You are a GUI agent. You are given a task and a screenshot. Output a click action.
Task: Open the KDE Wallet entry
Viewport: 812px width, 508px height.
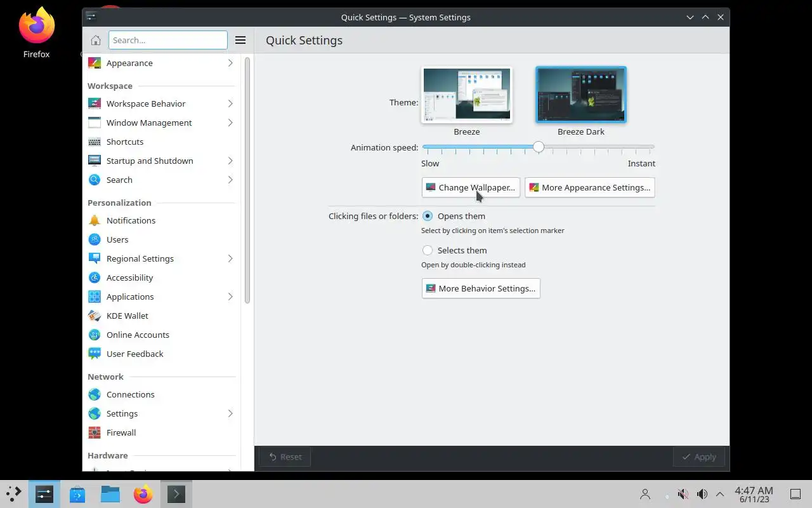pos(161,316)
